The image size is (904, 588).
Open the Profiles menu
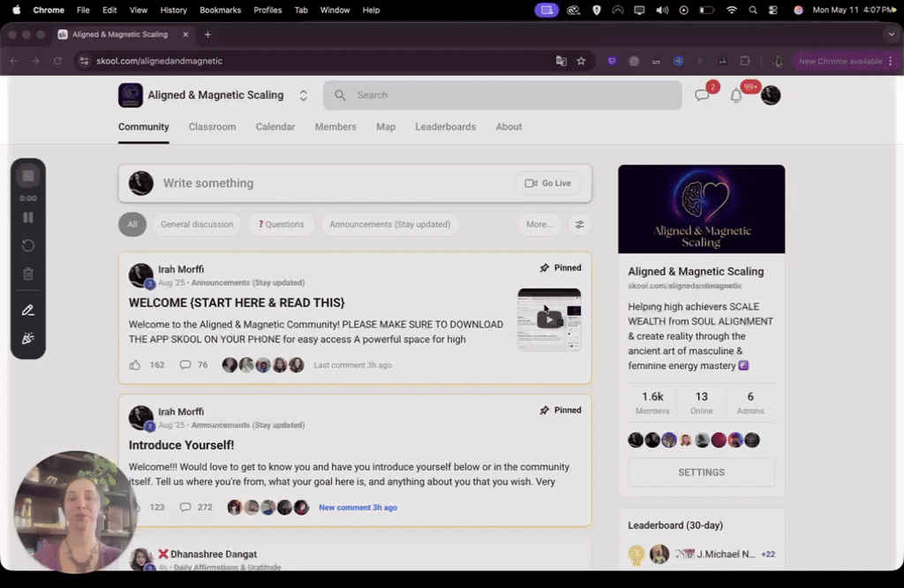tap(267, 10)
